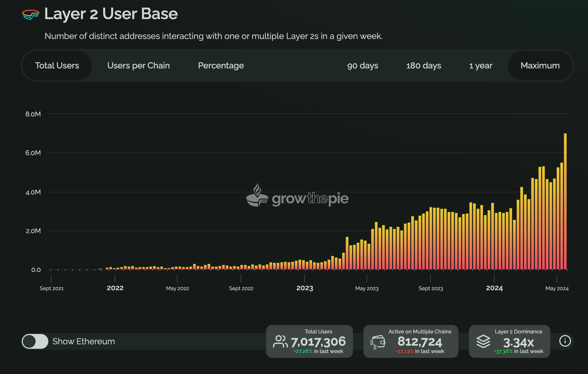The width and height of the screenshot is (588, 374).
Task: Select the Maximum timespan
Action: click(x=540, y=66)
